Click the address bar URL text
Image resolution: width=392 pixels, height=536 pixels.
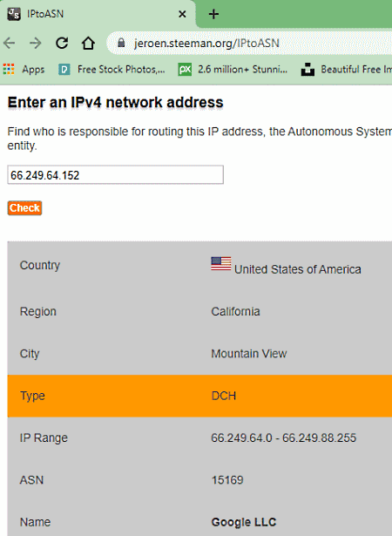tap(206, 43)
